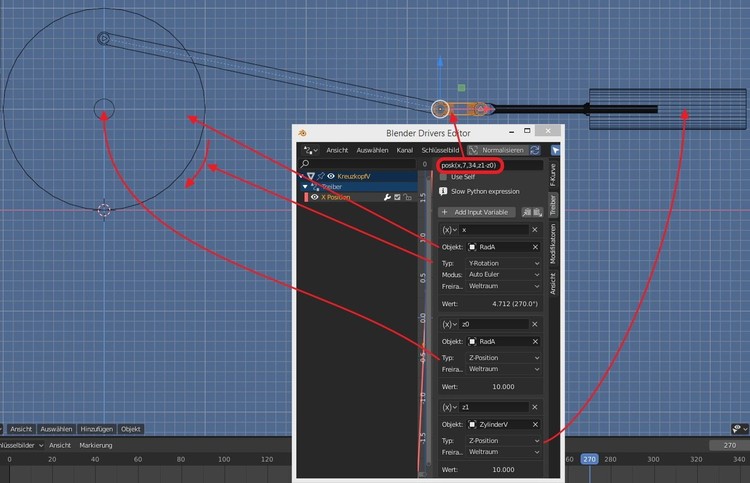Screen dimensions: 750x483
Task: Open variable type dropdown for variable z0
Action: (x=449, y=324)
